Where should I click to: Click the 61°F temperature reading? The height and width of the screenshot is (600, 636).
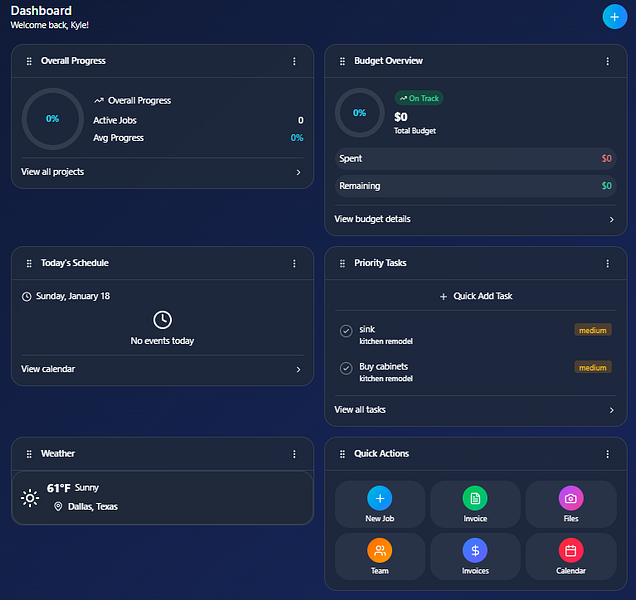coord(59,488)
